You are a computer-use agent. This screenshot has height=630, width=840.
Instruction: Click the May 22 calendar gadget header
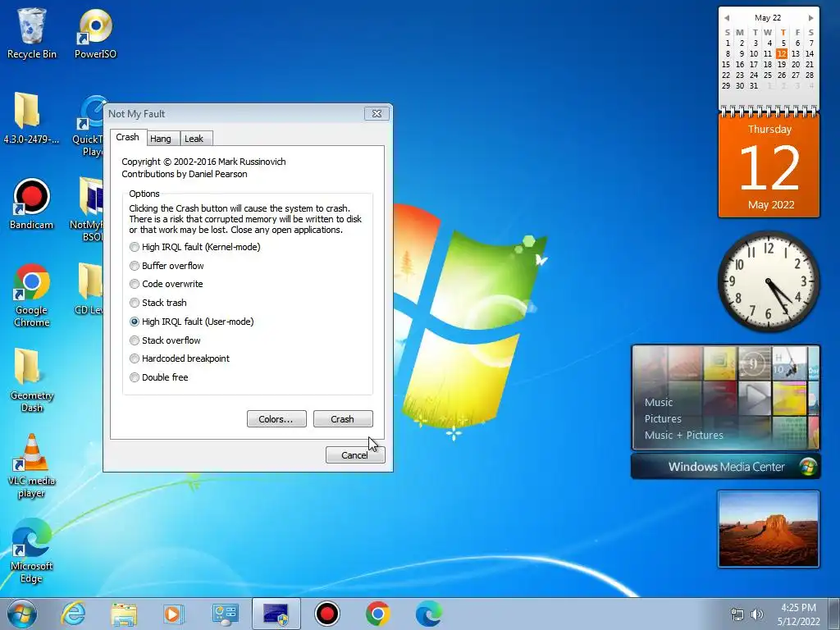(768, 18)
